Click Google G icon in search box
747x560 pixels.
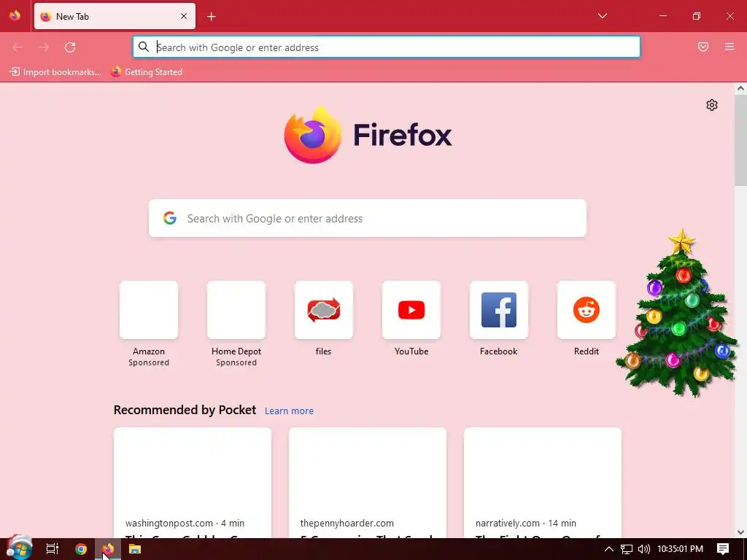point(170,218)
